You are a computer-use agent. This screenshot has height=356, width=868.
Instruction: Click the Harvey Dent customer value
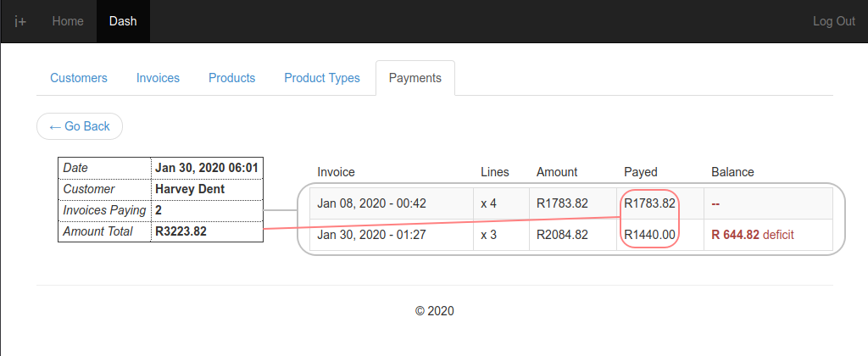[x=190, y=189]
